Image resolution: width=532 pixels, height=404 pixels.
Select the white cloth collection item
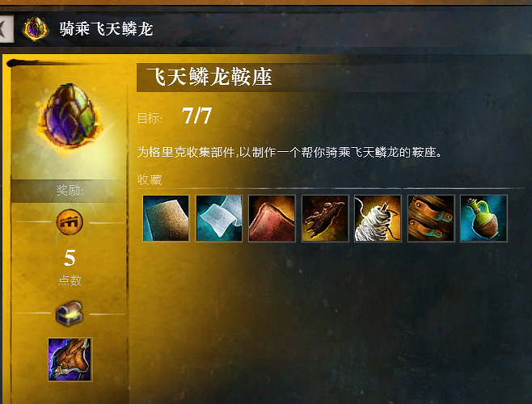219,218
